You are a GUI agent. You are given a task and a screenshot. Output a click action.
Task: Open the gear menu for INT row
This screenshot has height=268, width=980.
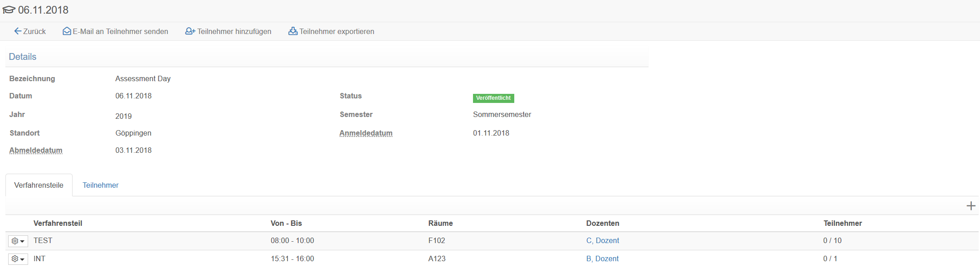18,259
